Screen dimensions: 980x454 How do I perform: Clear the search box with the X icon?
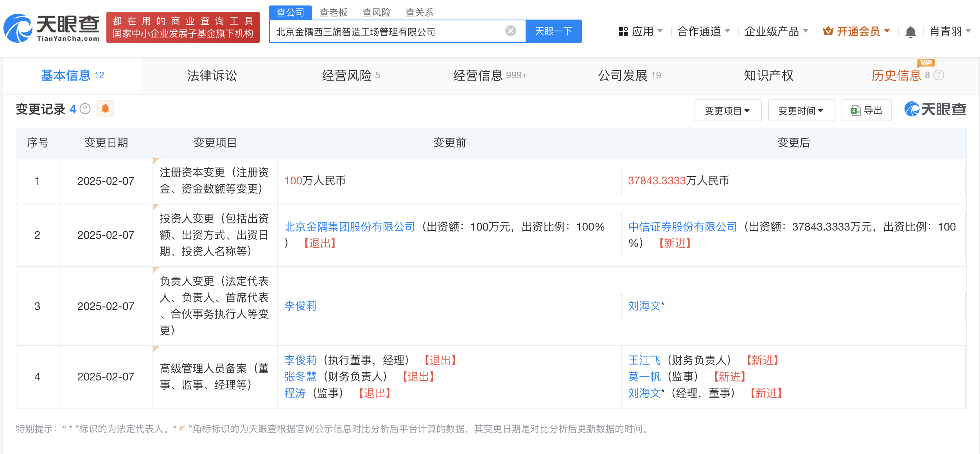tap(510, 31)
